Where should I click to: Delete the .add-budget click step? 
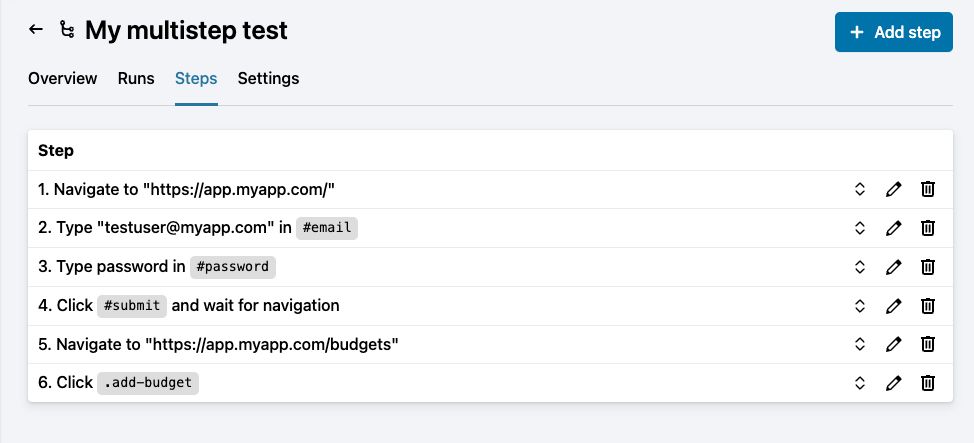tap(928, 382)
